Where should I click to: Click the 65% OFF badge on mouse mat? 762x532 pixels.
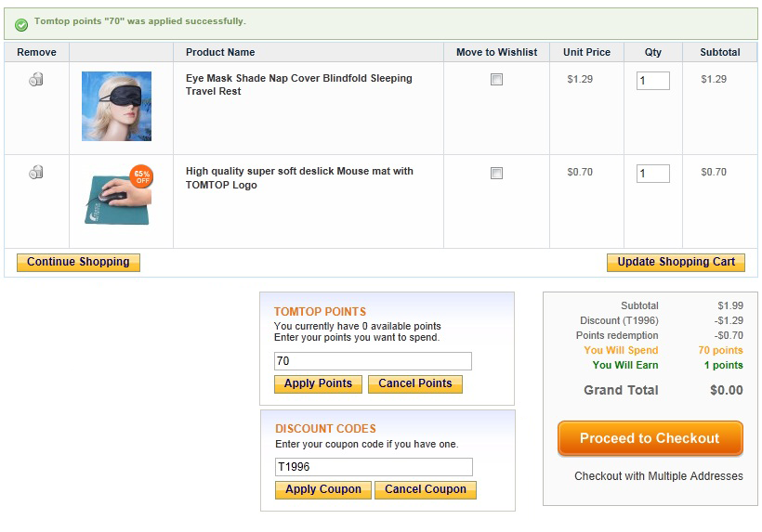[141, 176]
